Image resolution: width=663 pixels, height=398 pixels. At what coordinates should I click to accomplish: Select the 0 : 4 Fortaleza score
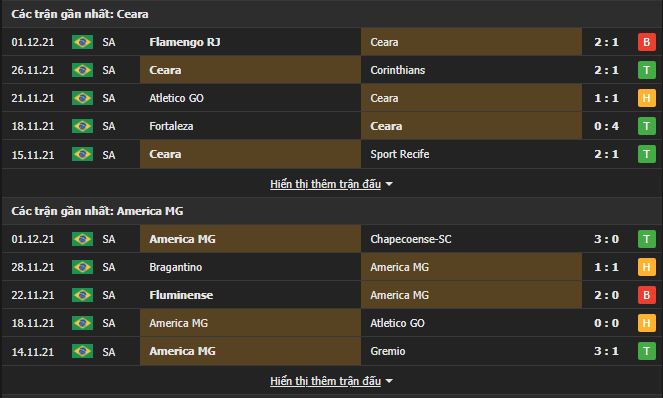pyautogui.click(x=606, y=126)
